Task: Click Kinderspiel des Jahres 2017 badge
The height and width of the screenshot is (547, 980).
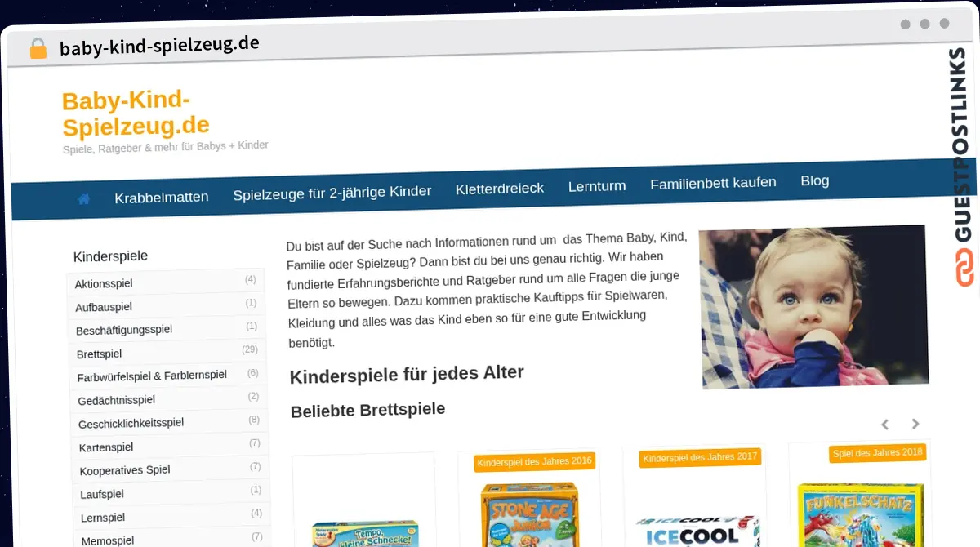Action: click(700, 457)
